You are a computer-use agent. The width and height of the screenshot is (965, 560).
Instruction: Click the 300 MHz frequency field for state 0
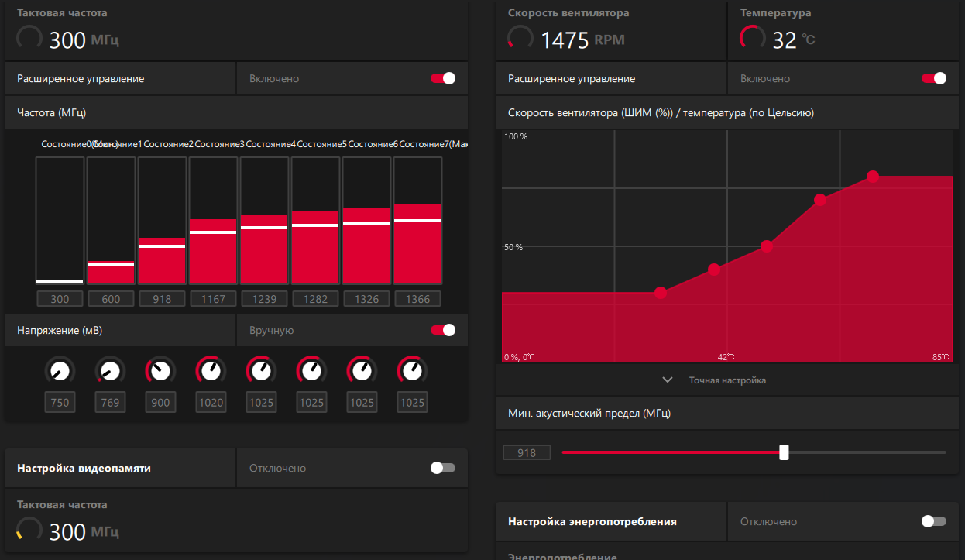60,299
